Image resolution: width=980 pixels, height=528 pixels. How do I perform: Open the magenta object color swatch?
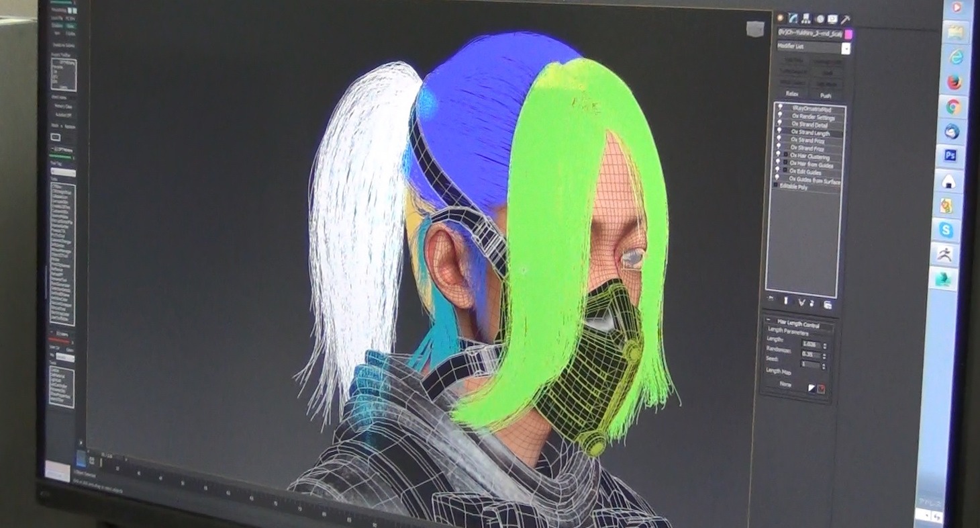[x=848, y=34]
